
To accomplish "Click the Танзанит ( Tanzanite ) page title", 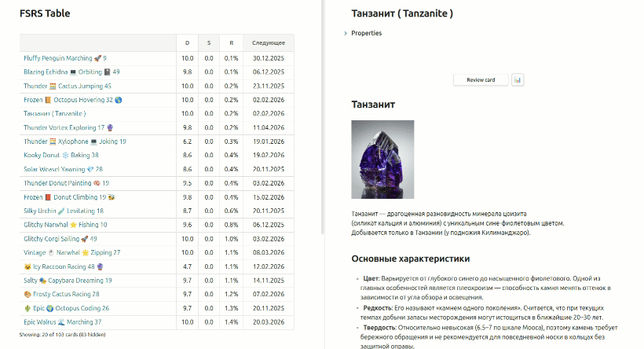I will 402,13.
